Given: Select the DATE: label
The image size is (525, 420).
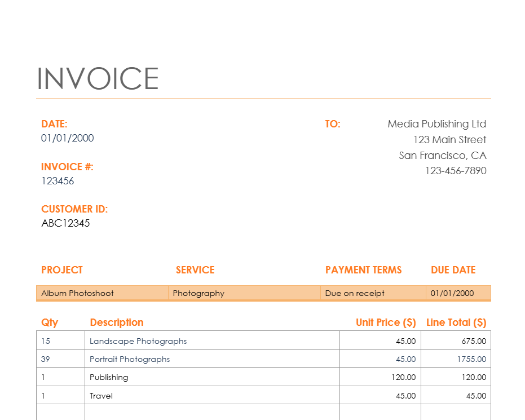Looking at the screenshot, I should pos(54,124).
